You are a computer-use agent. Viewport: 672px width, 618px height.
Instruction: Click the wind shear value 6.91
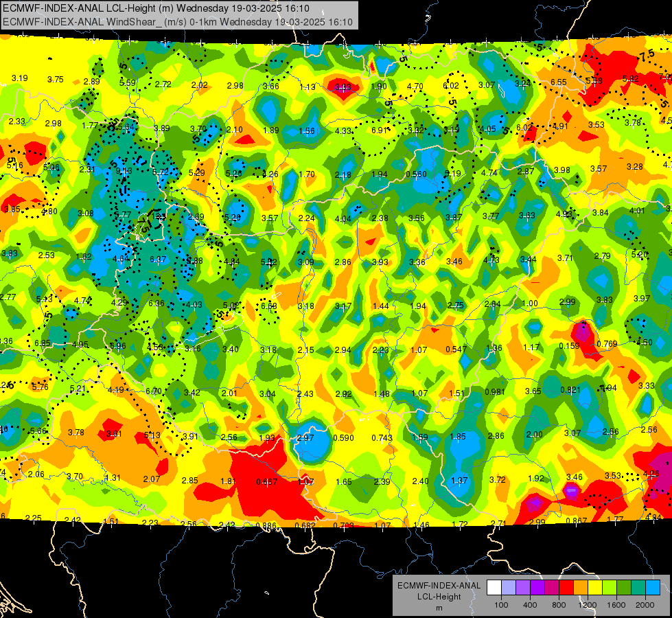point(380,130)
